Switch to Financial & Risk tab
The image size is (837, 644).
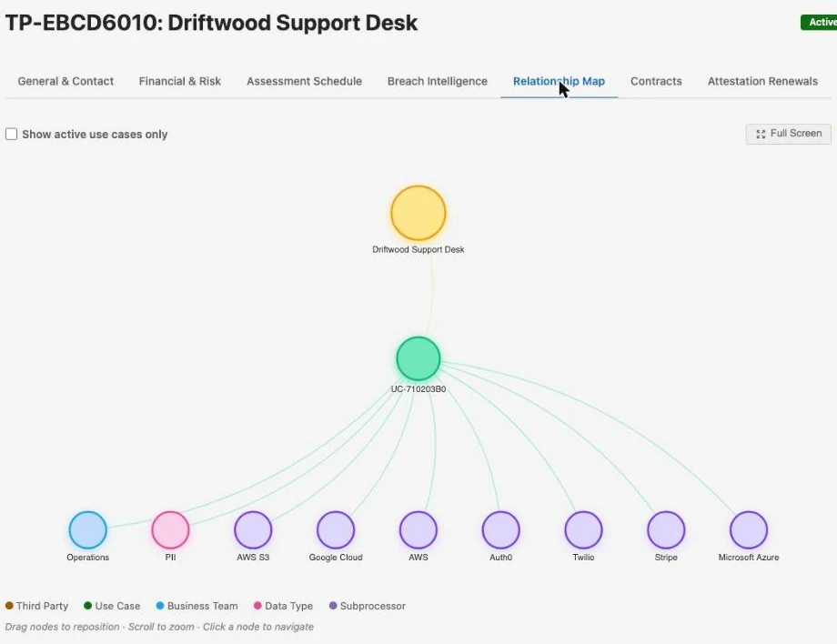(180, 81)
